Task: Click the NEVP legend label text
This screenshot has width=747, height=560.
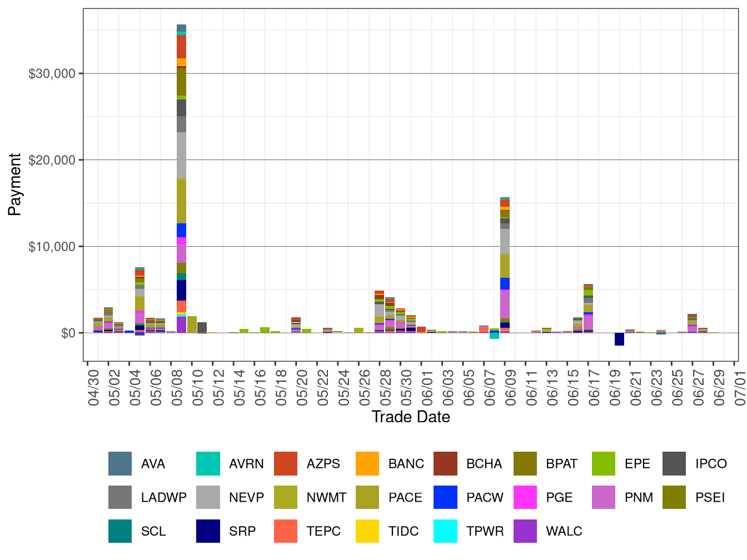Action: 246,498
